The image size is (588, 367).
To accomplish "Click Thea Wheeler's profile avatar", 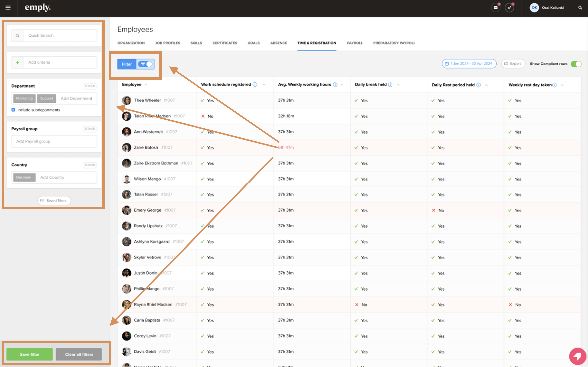I will (x=127, y=100).
